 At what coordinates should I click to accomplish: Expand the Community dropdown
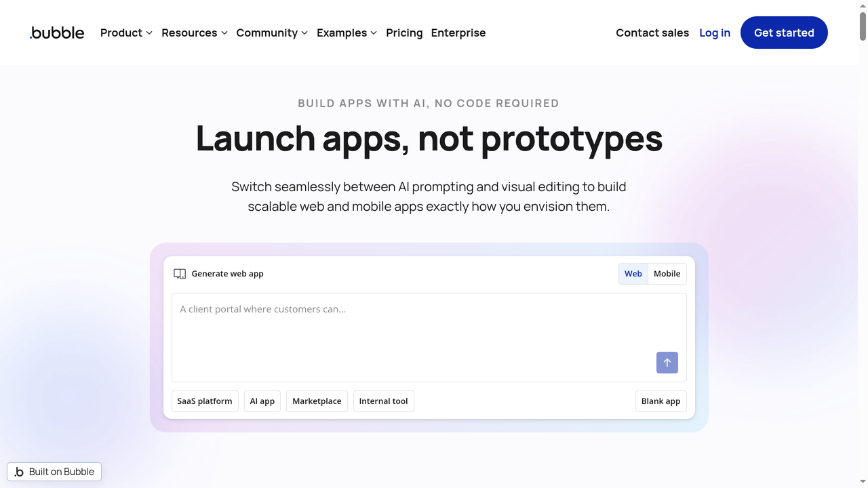(271, 33)
